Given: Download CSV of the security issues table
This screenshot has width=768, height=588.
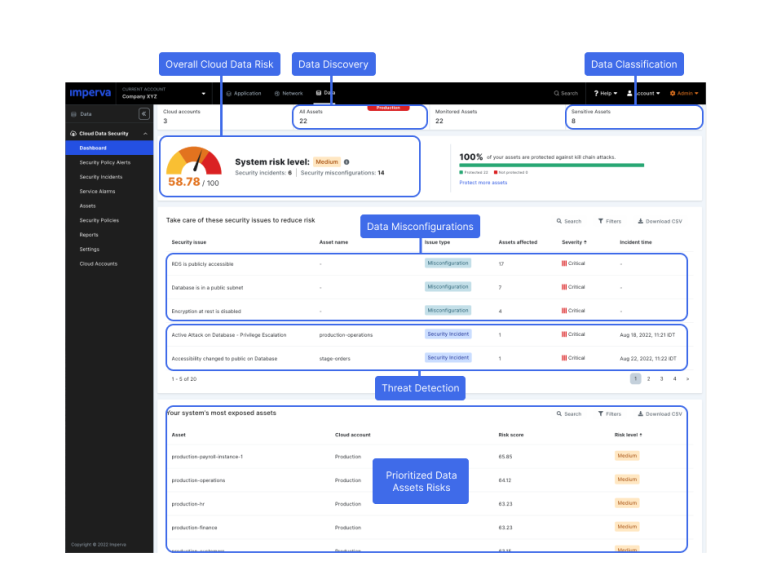Looking at the screenshot, I should coord(660,221).
